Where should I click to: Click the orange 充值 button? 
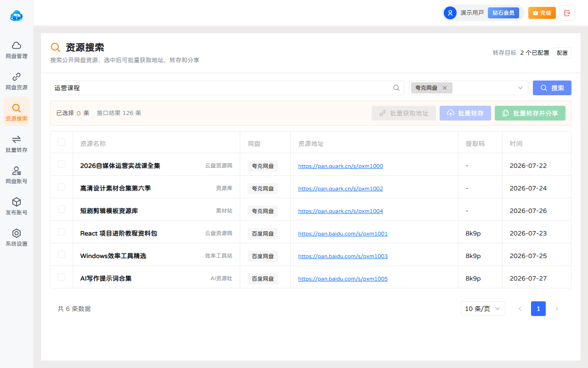click(542, 13)
